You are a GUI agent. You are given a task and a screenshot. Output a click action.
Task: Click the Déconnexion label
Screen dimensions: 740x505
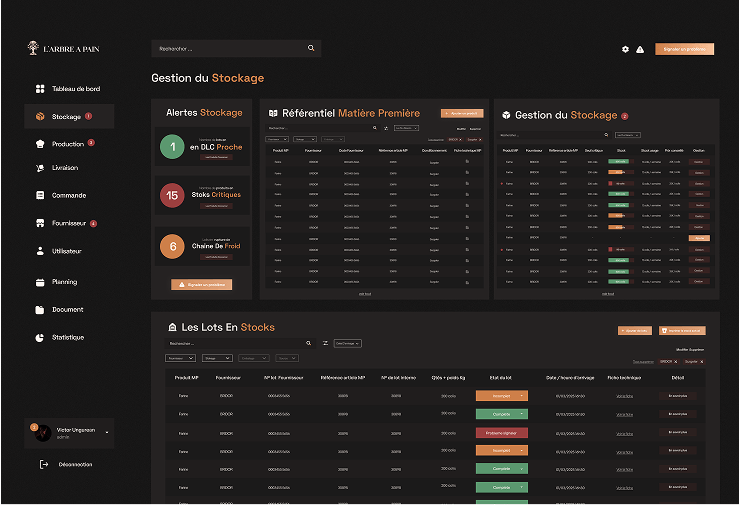(x=76, y=464)
